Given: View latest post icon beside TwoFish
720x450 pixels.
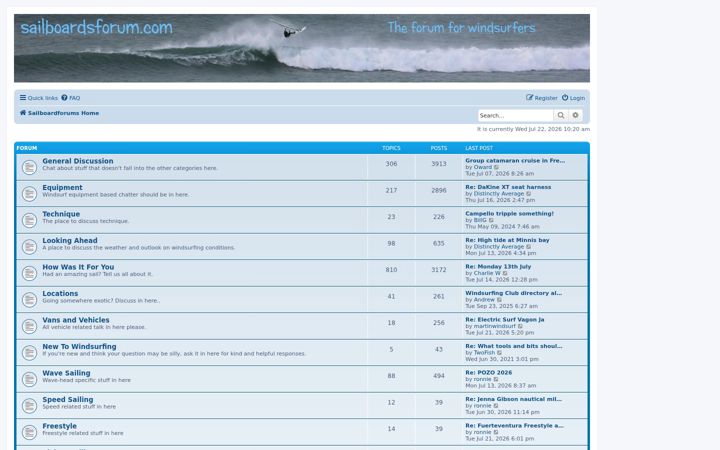Looking at the screenshot, I should click(x=500, y=353).
